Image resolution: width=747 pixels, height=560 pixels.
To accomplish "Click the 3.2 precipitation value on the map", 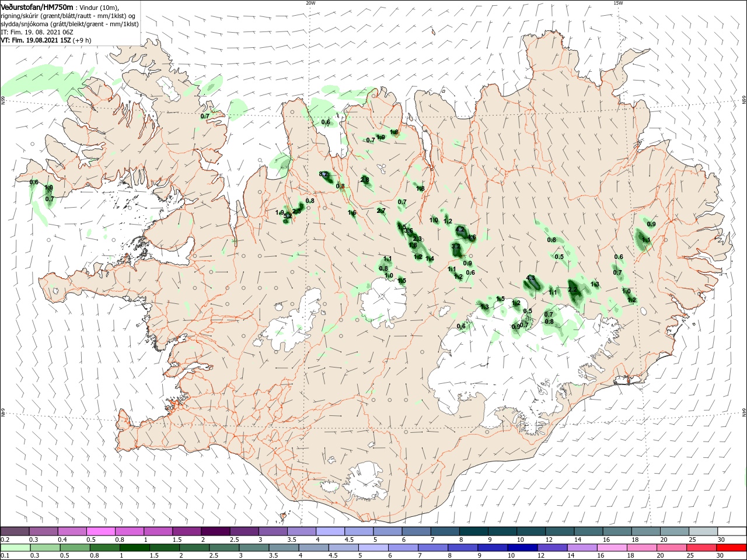I will [x=456, y=247].
